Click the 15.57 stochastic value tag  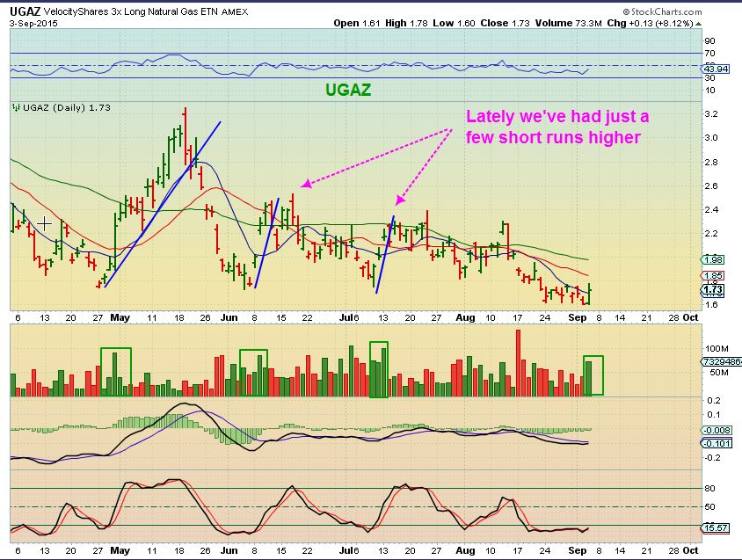point(716,527)
